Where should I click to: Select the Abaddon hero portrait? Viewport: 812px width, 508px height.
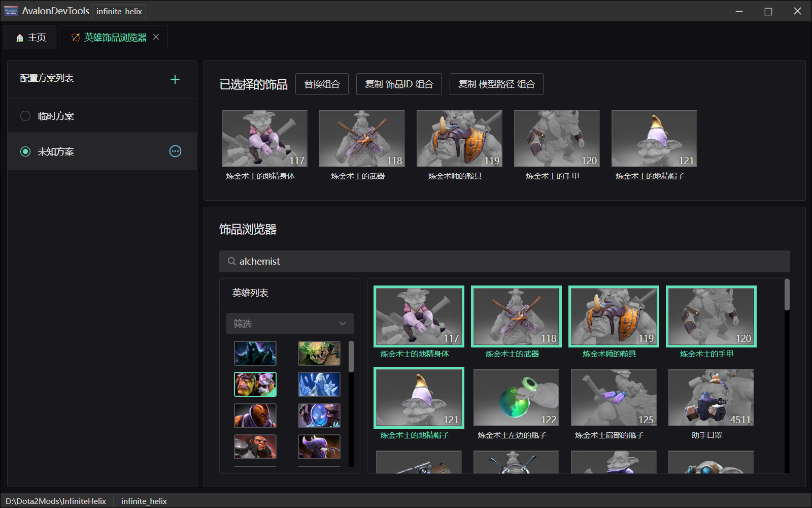255,353
